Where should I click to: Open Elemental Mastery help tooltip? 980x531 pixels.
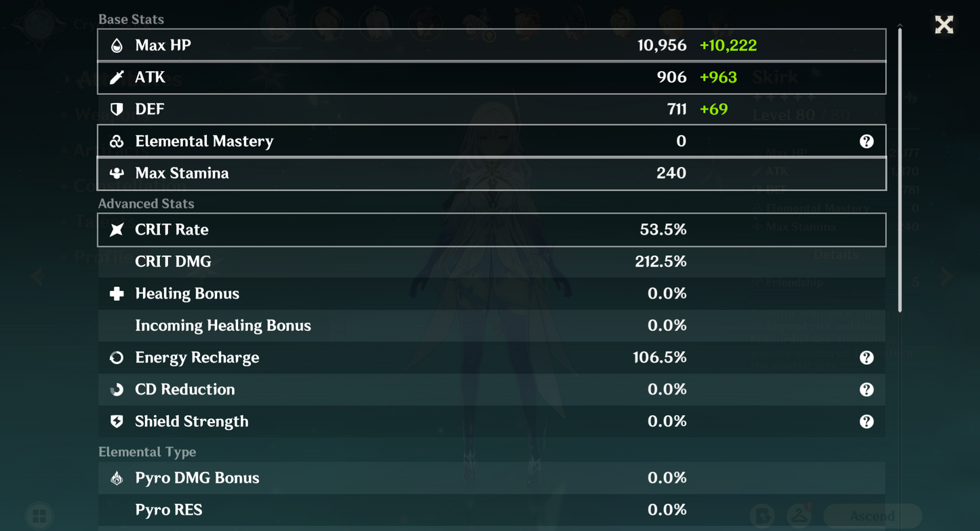866,141
